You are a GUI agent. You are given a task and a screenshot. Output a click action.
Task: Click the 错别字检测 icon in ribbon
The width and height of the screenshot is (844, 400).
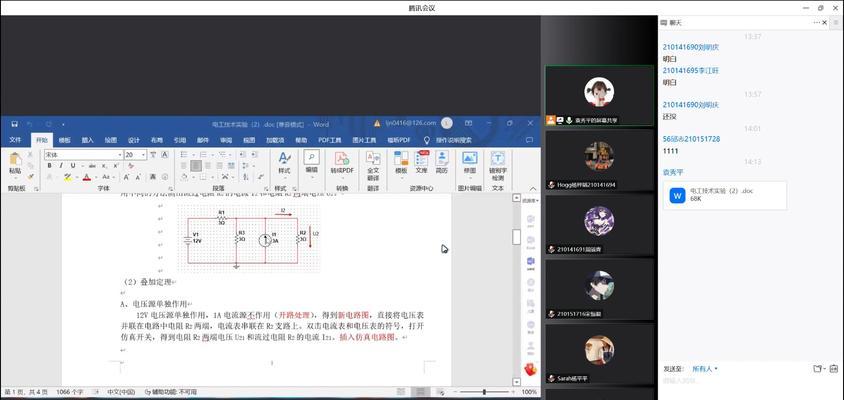pos(498,161)
